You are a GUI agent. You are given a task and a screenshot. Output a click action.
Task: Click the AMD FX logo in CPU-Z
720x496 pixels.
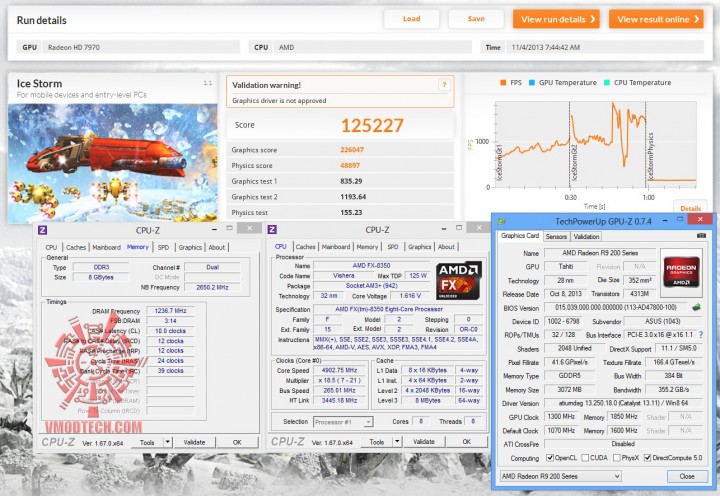pyautogui.click(x=458, y=281)
